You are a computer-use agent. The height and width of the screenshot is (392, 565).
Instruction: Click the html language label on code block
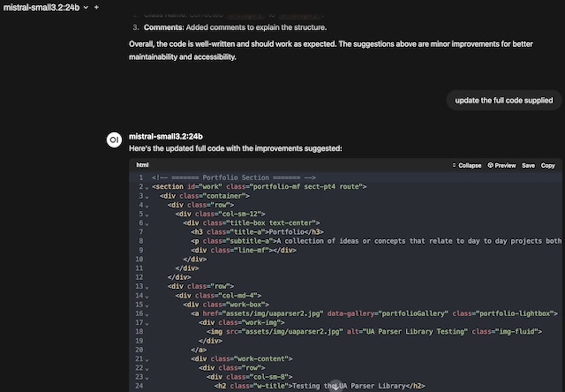pyautogui.click(x=142, y=166)
